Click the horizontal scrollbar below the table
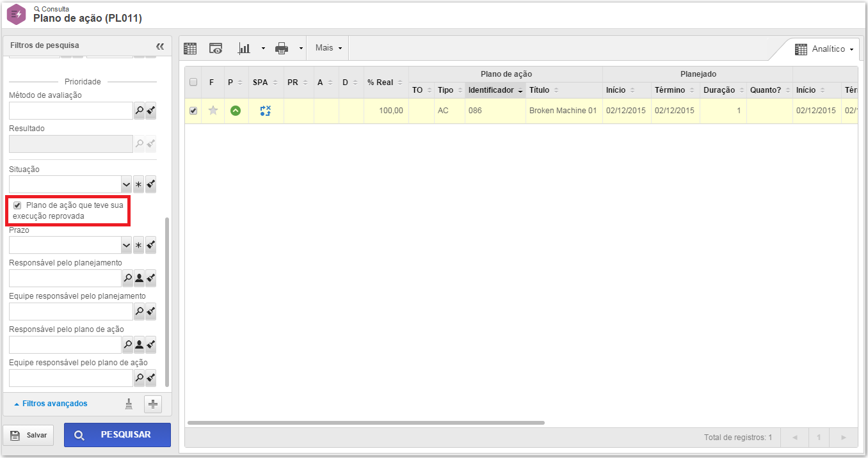Viewport: 868px width, 458px height. tap(366, 423)
